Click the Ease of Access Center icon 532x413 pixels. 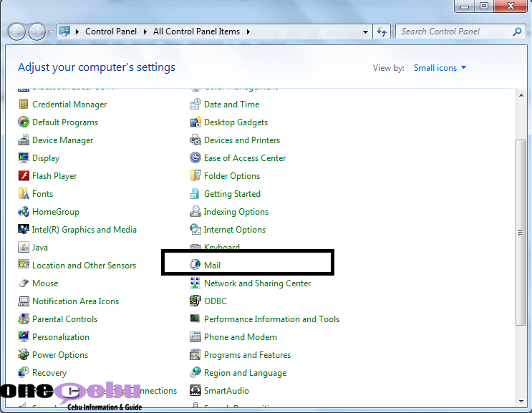195,157
